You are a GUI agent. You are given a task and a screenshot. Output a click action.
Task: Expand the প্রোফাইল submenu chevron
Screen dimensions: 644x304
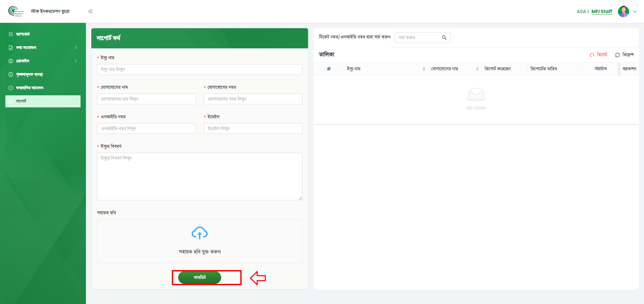76,61
